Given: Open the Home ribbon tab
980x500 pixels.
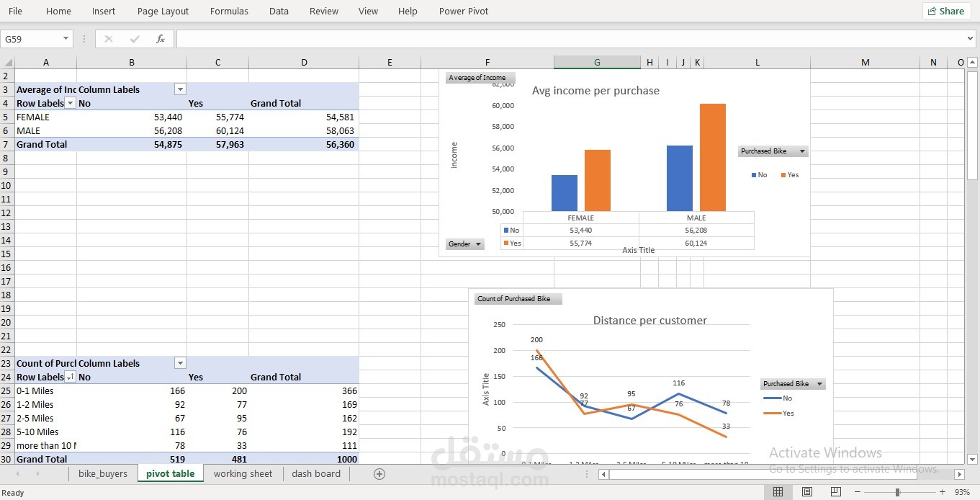Looking at the screenshot, I should [58, 11].
